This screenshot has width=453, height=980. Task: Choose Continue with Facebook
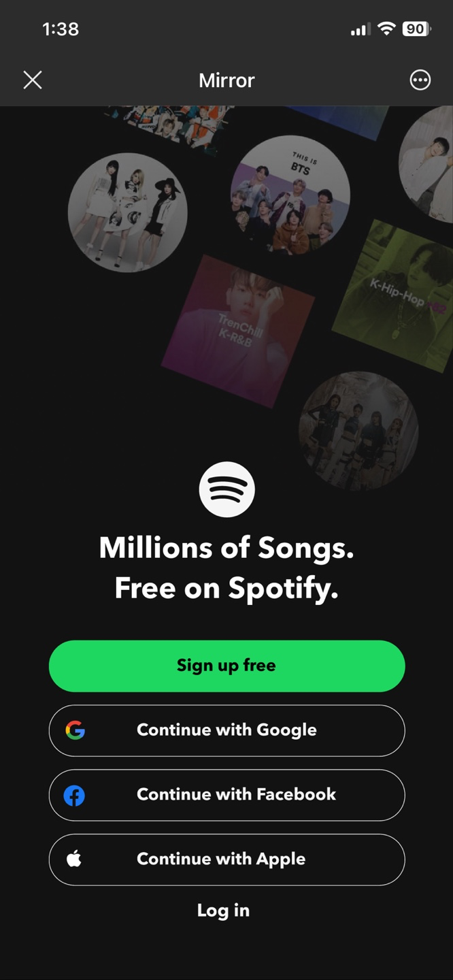[x=227, y=795]
